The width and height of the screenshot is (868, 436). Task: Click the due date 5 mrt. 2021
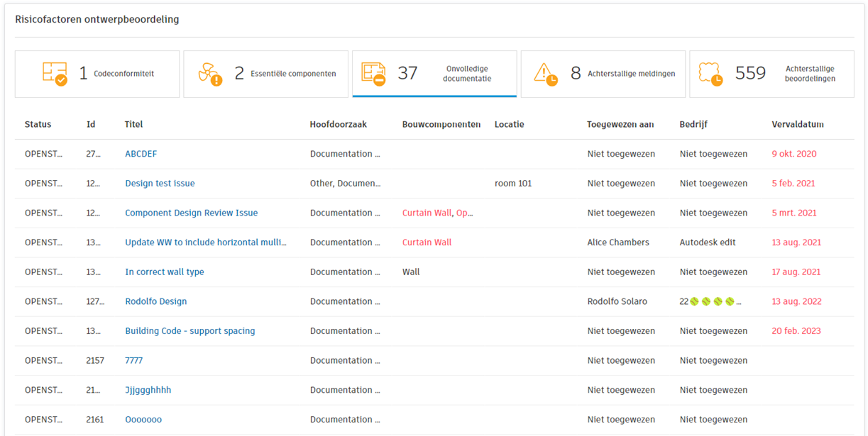794,213
